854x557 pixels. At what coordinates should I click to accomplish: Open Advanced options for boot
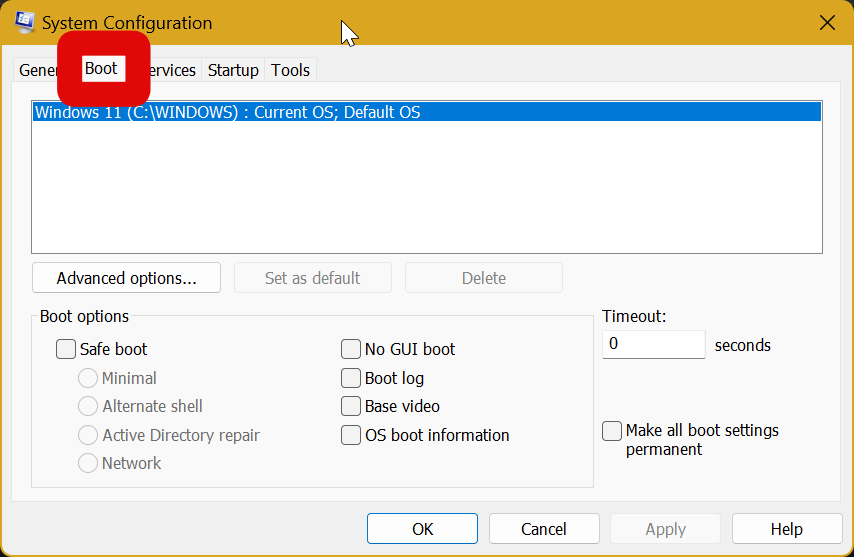(x=126, y=278)
